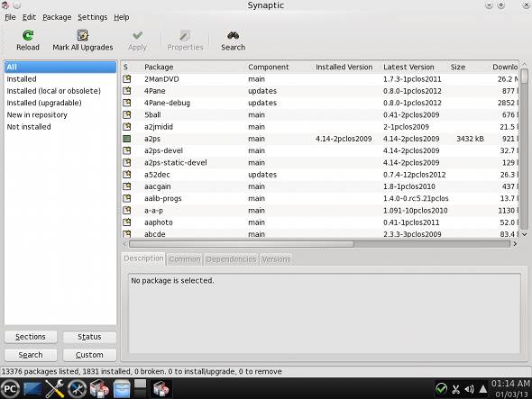Click status icon of a-a-p package
532x399 pixels.
click(x=127, y=211)
